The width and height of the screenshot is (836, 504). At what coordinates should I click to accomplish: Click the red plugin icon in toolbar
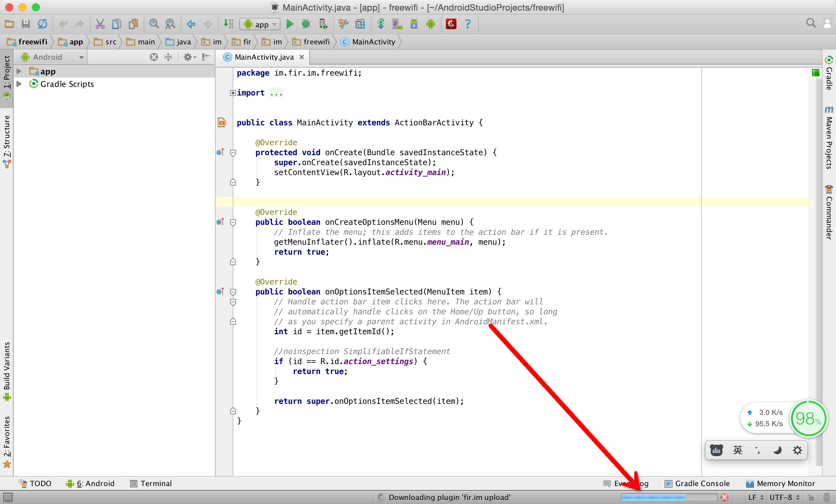tap(451, 24)
